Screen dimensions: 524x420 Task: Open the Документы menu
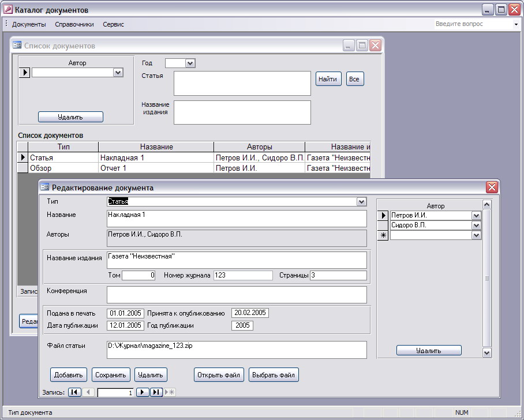(29, 24)
